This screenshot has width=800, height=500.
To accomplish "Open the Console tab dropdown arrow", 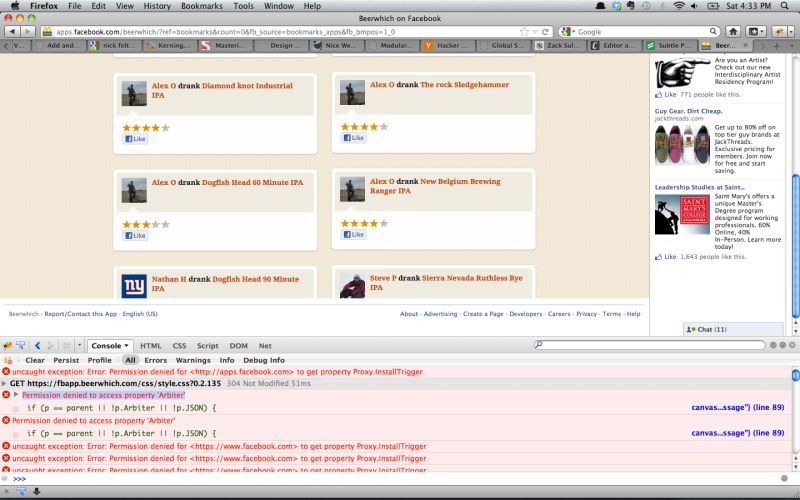I will 126,345.
